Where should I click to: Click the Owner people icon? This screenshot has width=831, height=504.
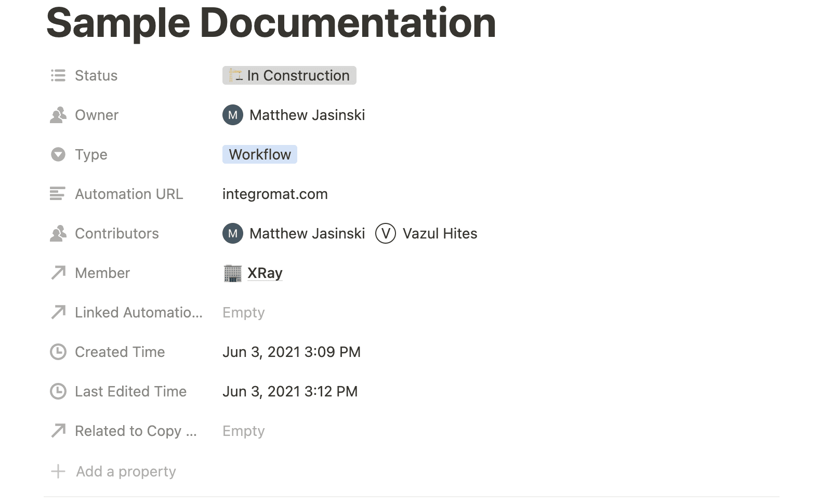click(58, 115)
